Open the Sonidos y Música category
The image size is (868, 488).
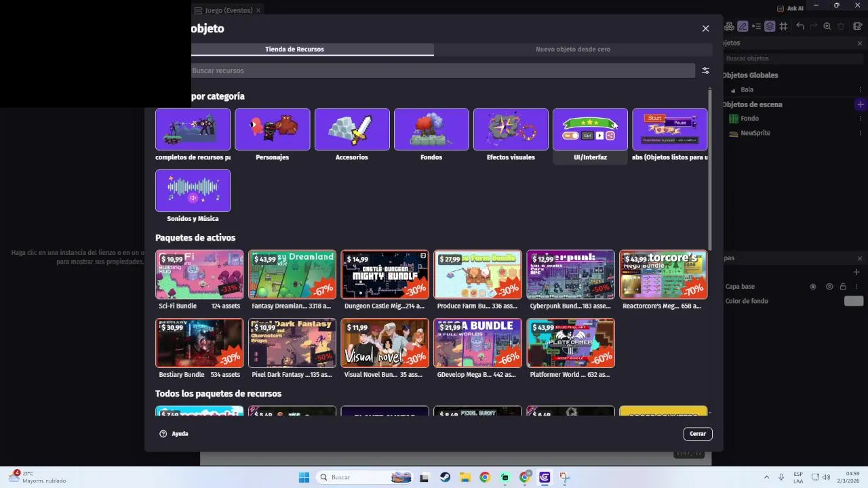point(193,197)
